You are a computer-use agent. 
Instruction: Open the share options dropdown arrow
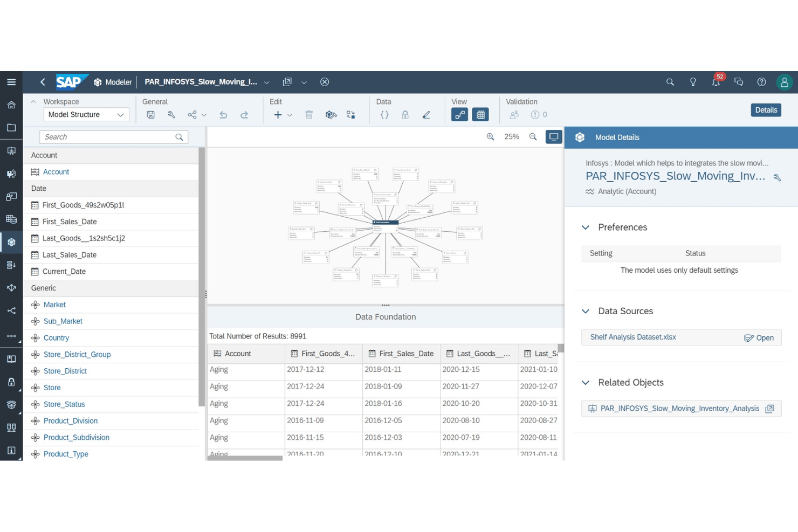(204, 115)
